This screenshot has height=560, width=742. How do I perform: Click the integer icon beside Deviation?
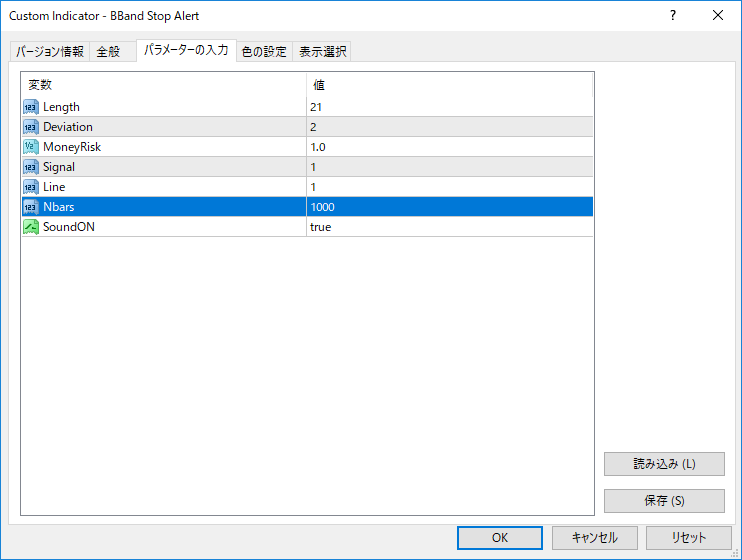(31, 127)
